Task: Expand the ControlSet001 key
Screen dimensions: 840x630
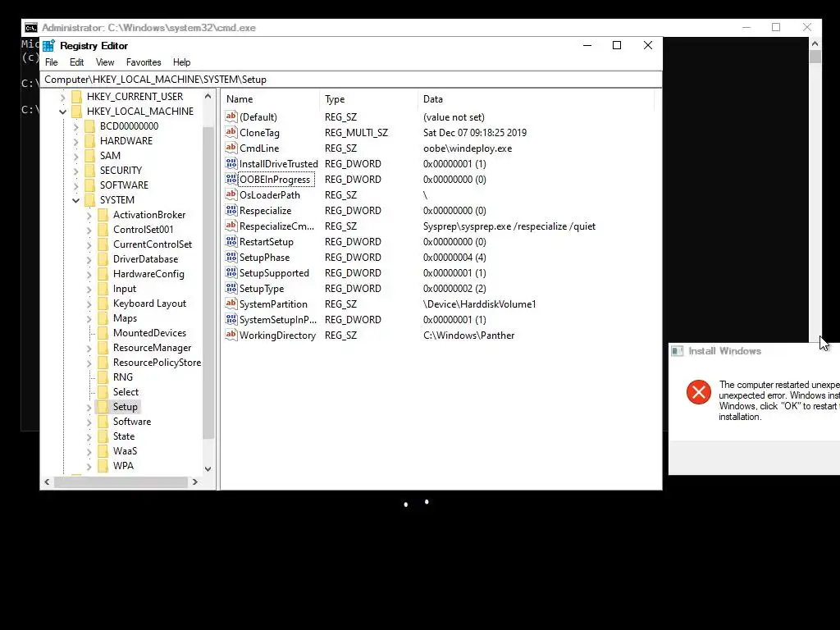Action: pos(89,230)
